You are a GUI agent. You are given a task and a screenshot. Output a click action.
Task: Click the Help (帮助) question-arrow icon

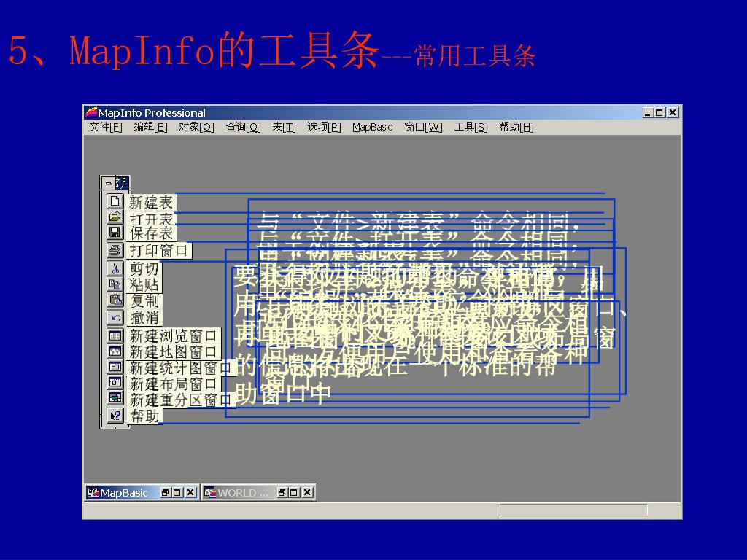[115, 416]
